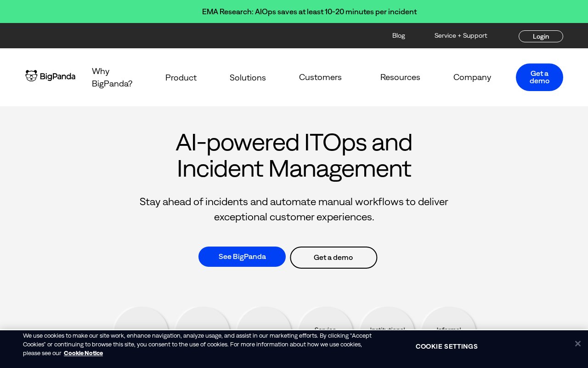Open the Solutions menu
This screenshot has width=588, height=368.
click(248, 78)
